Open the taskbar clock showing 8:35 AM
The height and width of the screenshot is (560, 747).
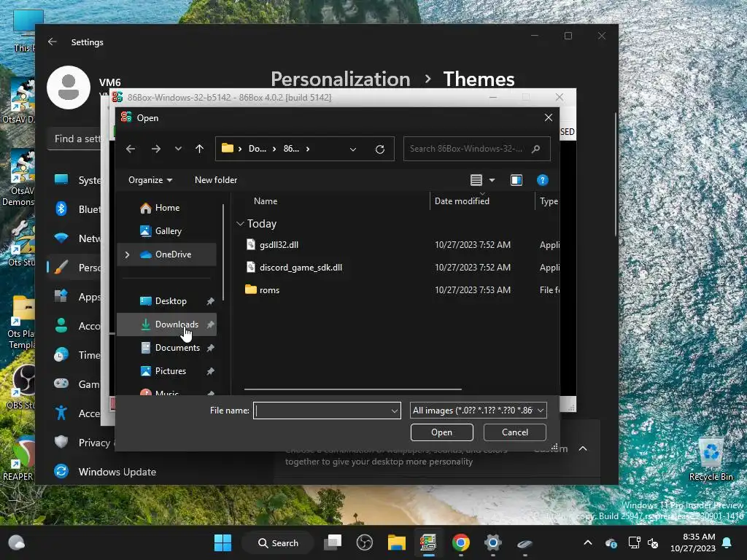coord(693,542)
